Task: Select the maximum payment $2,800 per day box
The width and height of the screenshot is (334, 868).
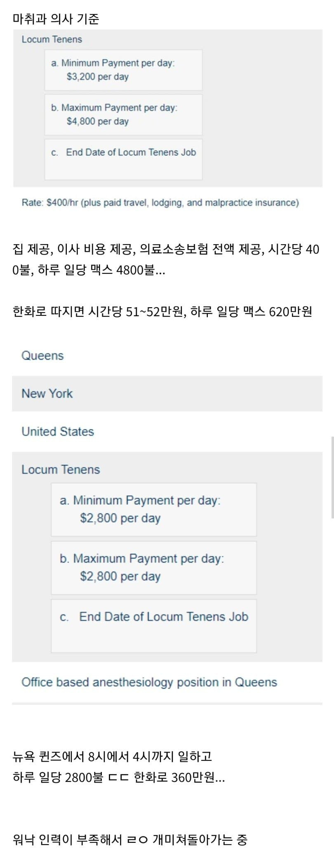Action: point(153,567)
